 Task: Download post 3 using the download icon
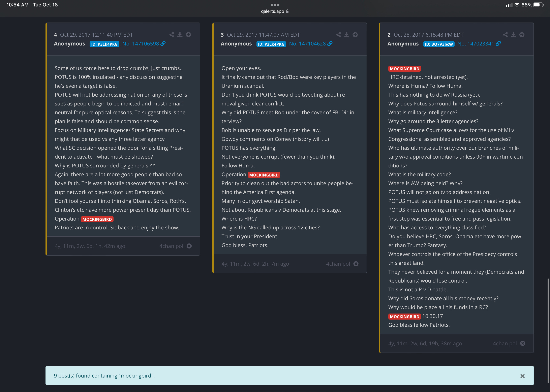pyautogui.click(x=347, y=35)
